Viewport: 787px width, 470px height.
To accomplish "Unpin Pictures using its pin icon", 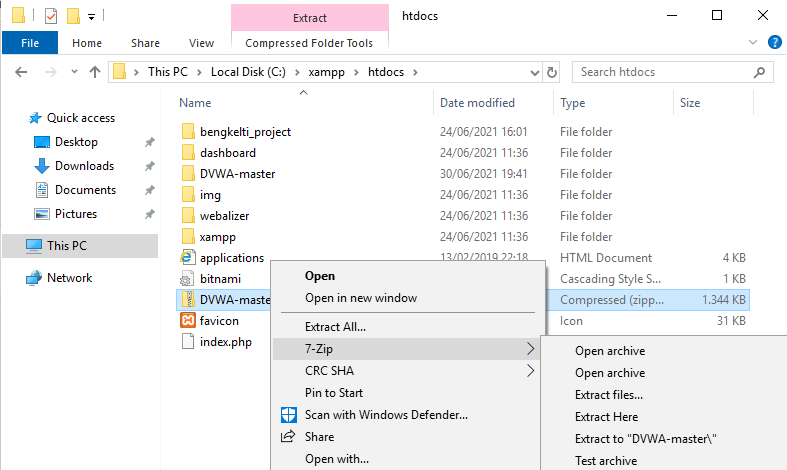I will point(150,214).
